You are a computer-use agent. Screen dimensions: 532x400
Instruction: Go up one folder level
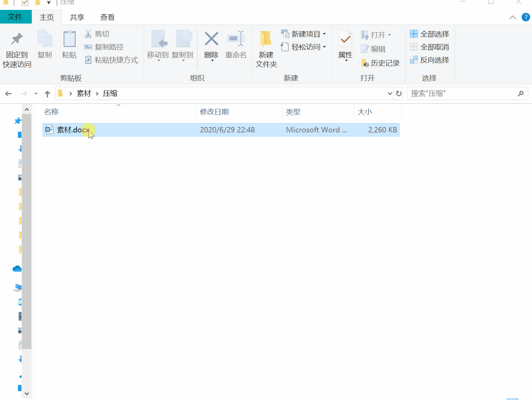47,94
